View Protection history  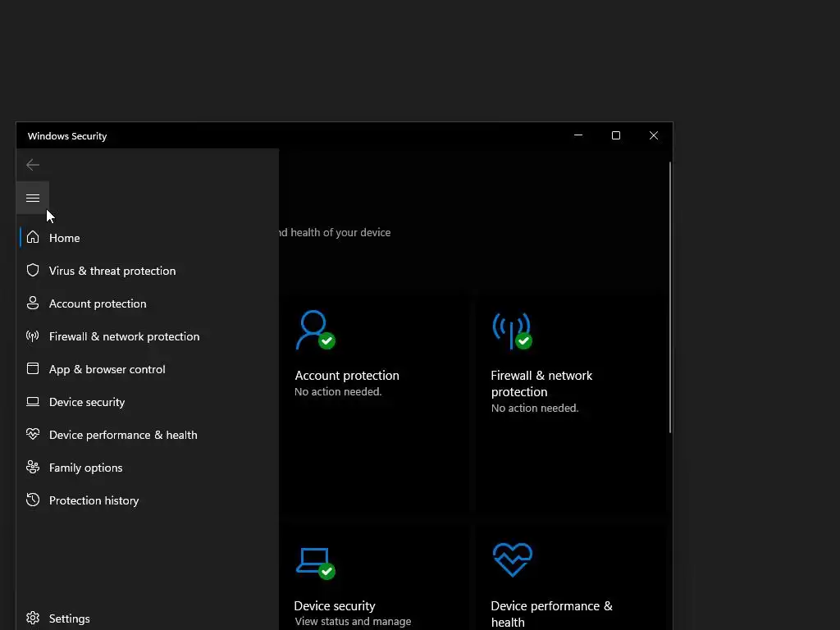[148, 500]
